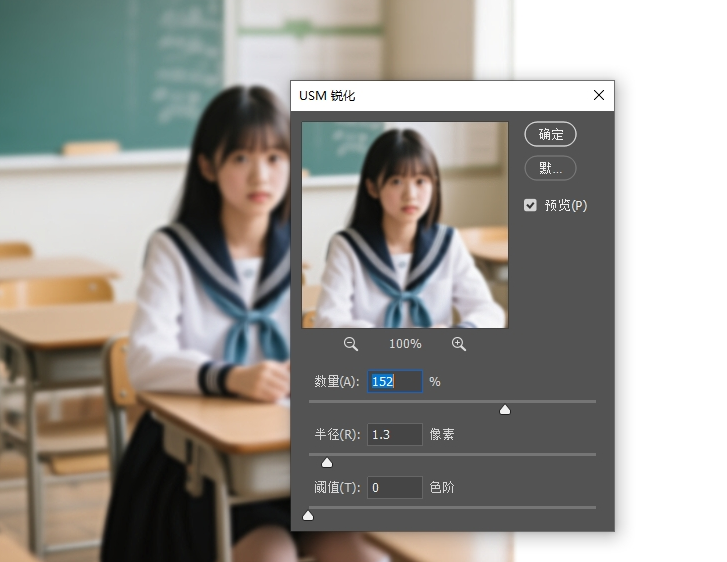The height and width of the screenshot is (562, 727).
Task: Confirm sharpening with the 确定 button
Action: click(550, 135)
